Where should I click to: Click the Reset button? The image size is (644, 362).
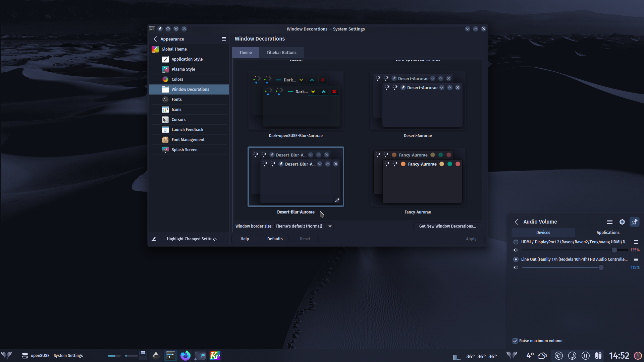point(305,239)
